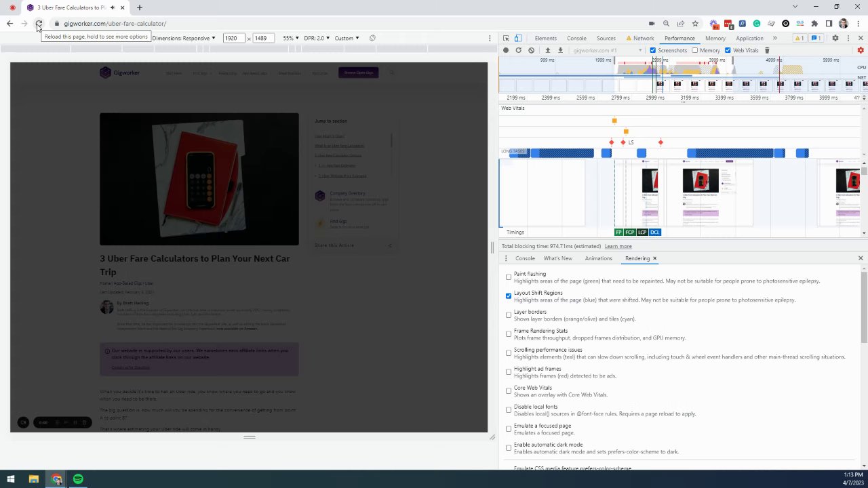Open DevTools settings gear
This screenshot has width=868, height=488.
click(835, 38)
